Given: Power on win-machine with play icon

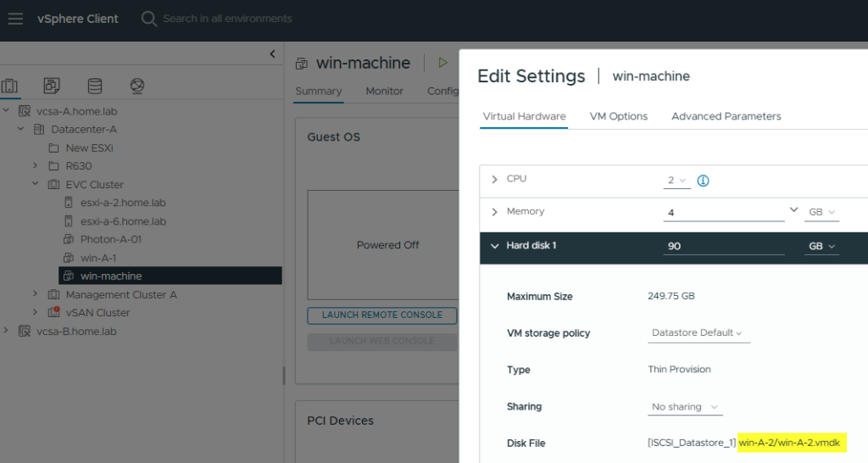Looking at the screenshot, I should pos(442,63).
